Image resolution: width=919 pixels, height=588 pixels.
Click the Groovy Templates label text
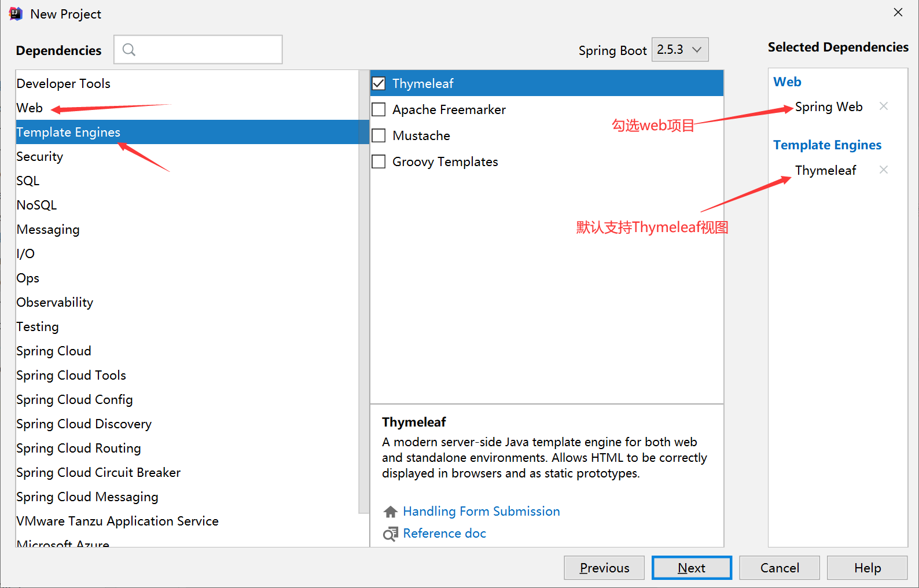[x=445, y=161]
